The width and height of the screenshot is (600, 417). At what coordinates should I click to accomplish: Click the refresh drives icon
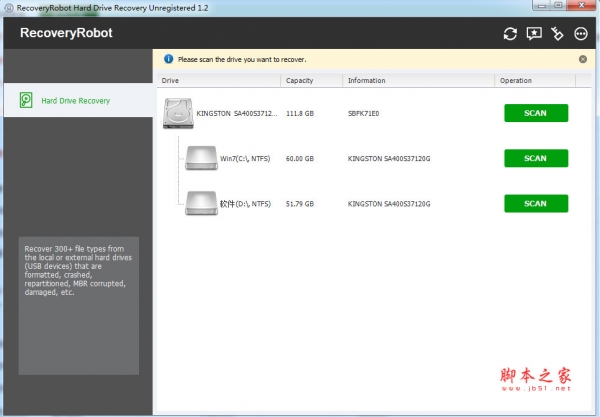(x=510, y=34)
